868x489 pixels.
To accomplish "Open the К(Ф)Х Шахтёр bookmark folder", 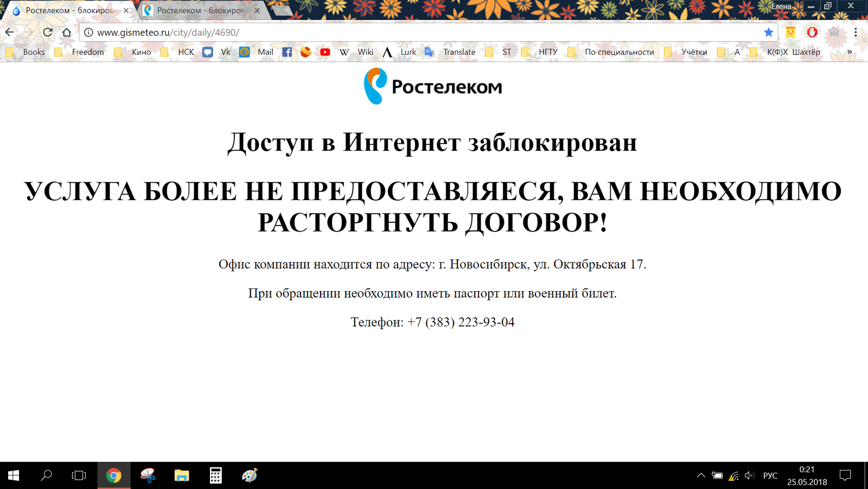I will click(785, 52).
